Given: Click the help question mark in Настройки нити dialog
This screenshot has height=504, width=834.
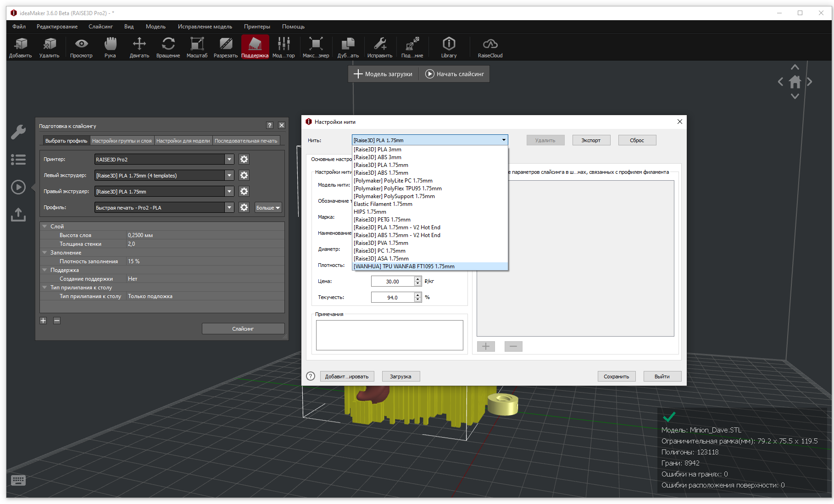Looking at the screenshot, I should [x=311, y=376].
